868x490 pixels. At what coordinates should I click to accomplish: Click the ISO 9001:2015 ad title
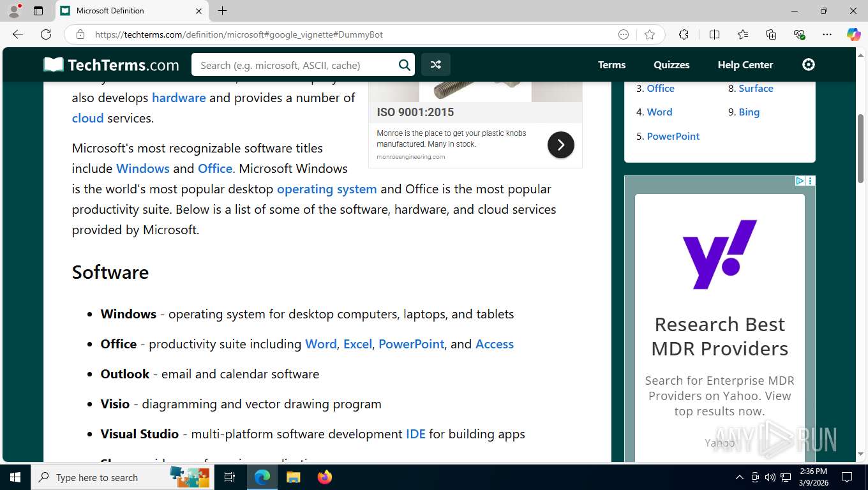[415, 112]
